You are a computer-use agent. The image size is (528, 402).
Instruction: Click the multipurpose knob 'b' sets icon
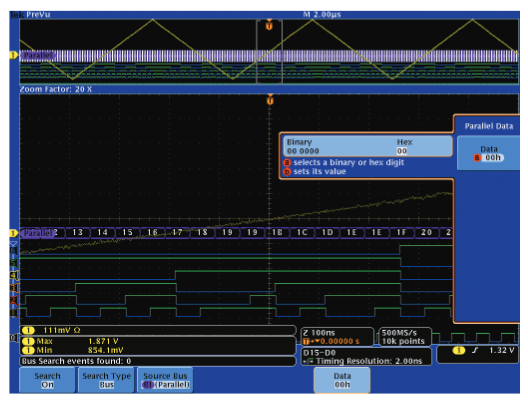click(x=287, y=172)
